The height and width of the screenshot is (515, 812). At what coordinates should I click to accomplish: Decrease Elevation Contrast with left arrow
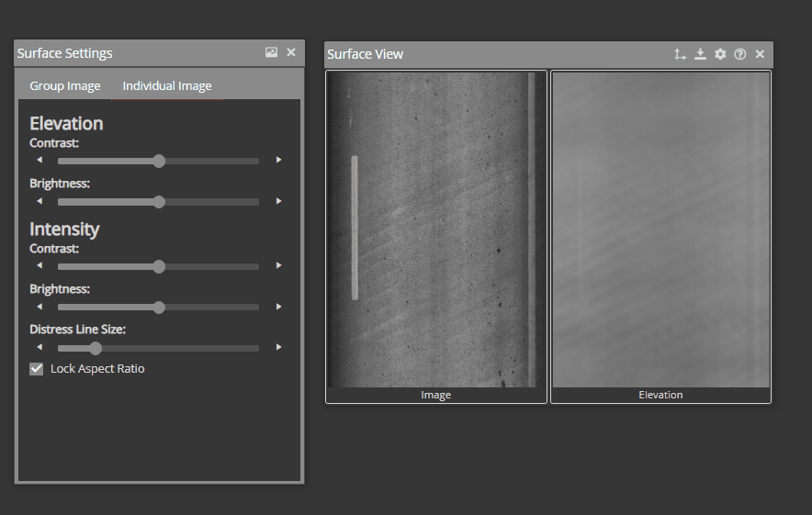pyautogui.click(x=39, y=161)
